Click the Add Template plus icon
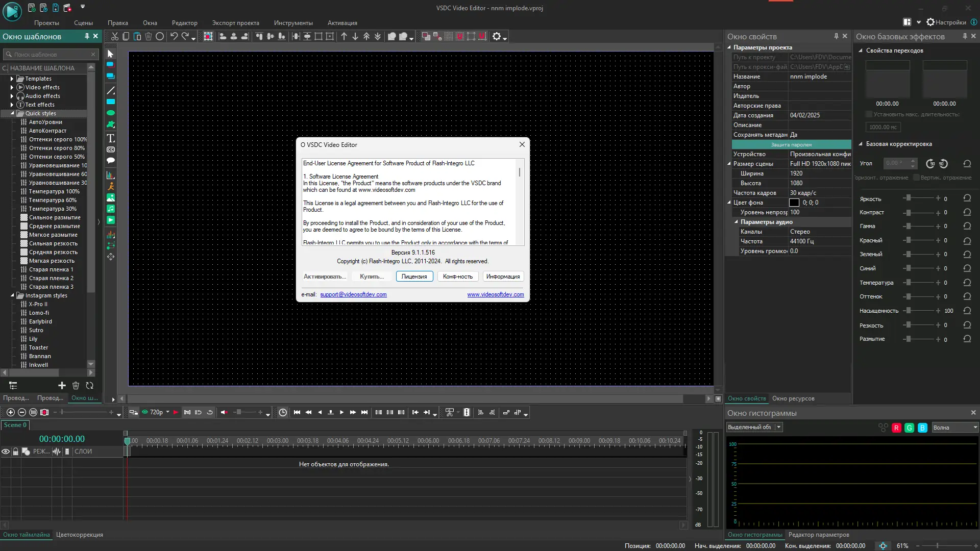This screenshot has width=980, height=551. [62, 386]
